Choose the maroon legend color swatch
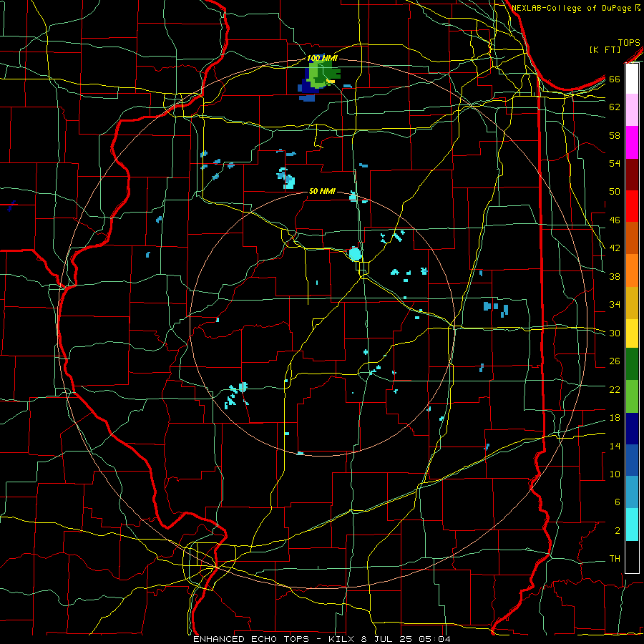644x644 pixels. tap(632, 175)
